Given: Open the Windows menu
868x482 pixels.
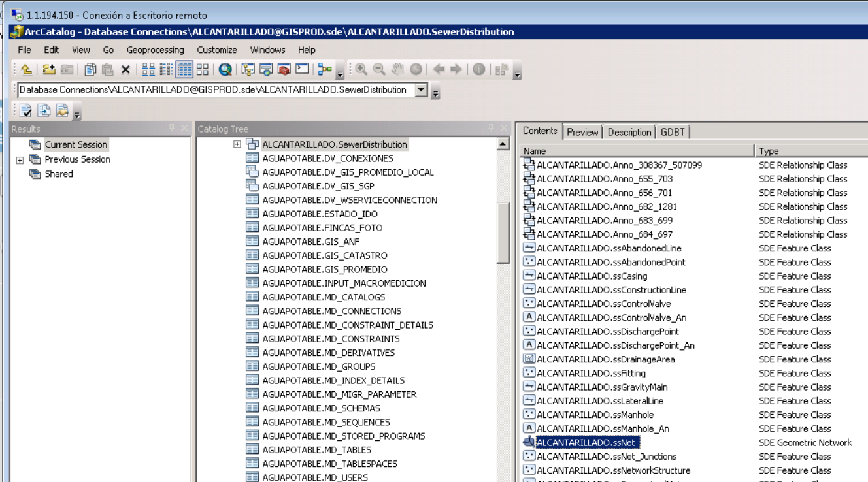Looking at the screenshot, I should tap(268, 50).
